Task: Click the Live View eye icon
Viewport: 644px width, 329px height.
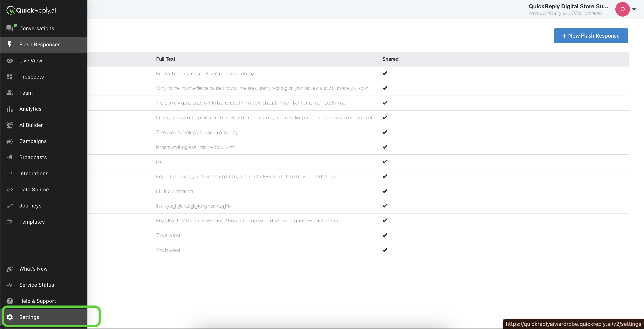Action: coord(10,61)
